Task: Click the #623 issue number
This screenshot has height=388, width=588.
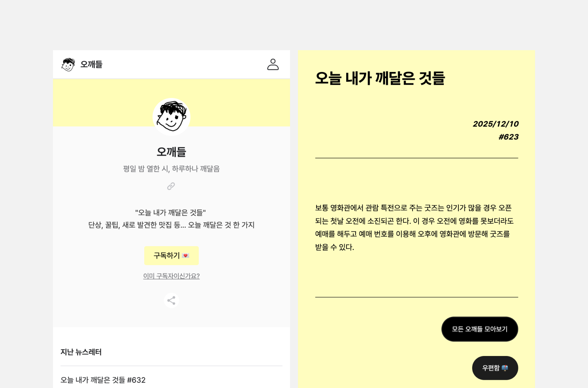Action: click(508, 137)
